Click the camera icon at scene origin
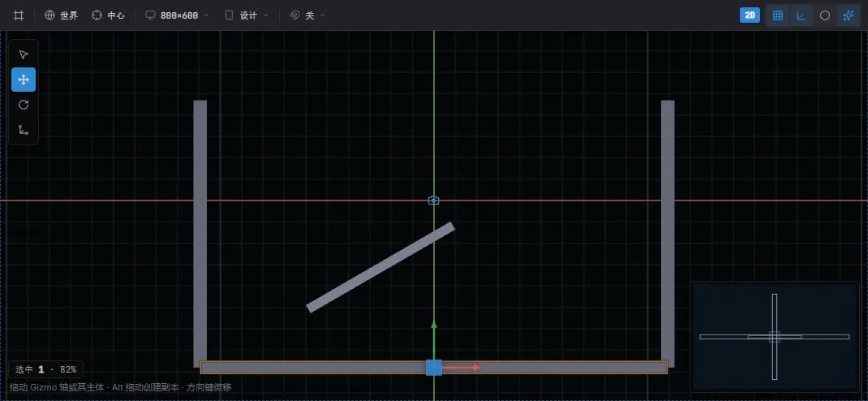This screenshot has height=401, width=868. coord(433,200)
